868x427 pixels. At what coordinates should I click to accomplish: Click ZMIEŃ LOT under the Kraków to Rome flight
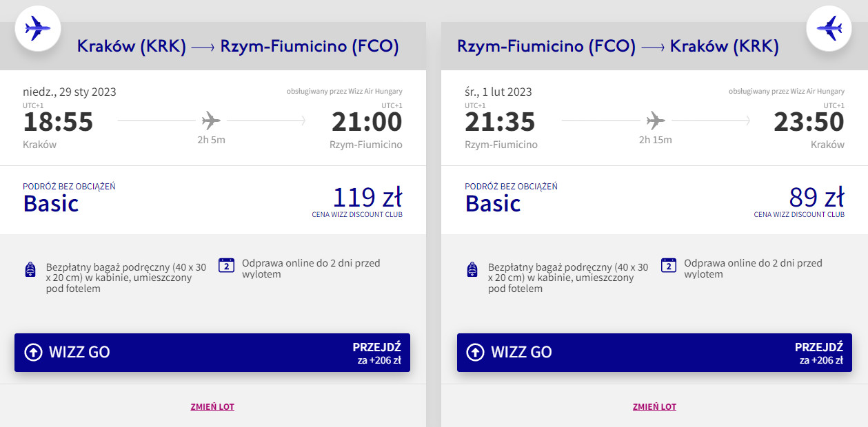[212, 407]
